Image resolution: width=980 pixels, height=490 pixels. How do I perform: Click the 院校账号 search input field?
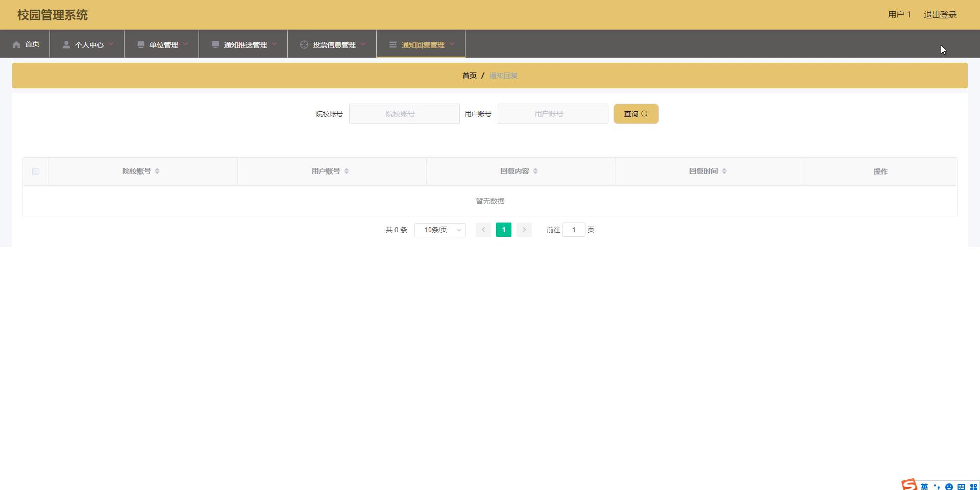pyautogui.click(x=404, y=114)
